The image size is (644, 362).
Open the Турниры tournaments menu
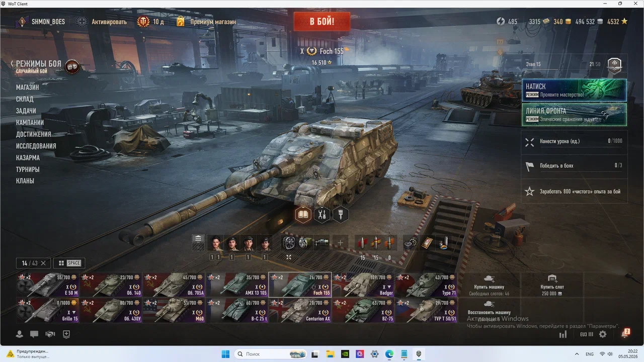click(x=28, y=169)
